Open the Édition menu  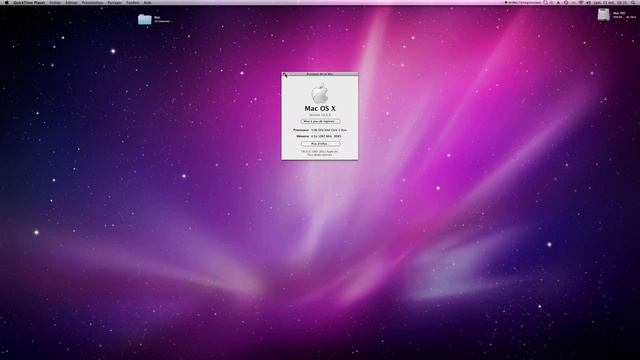click(71, 2)
